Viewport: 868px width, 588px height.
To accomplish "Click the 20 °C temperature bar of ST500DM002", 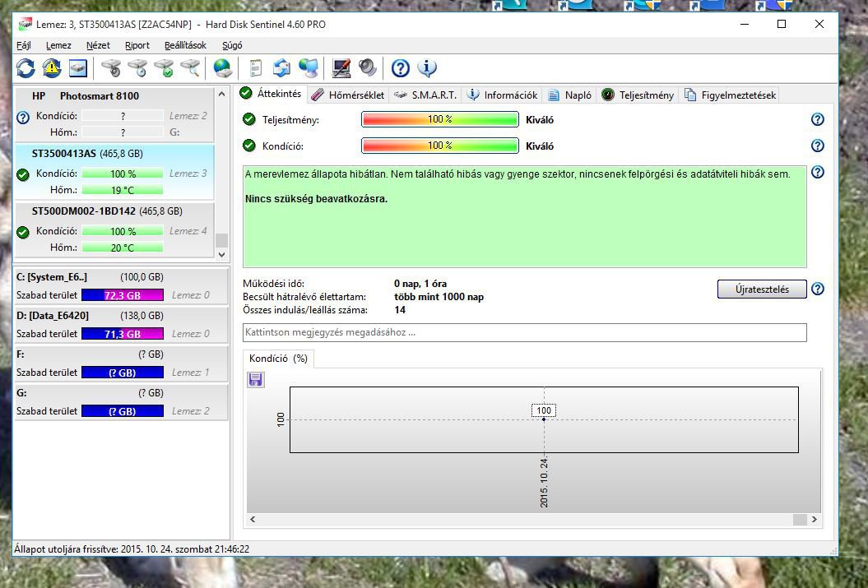I will 123,248.
